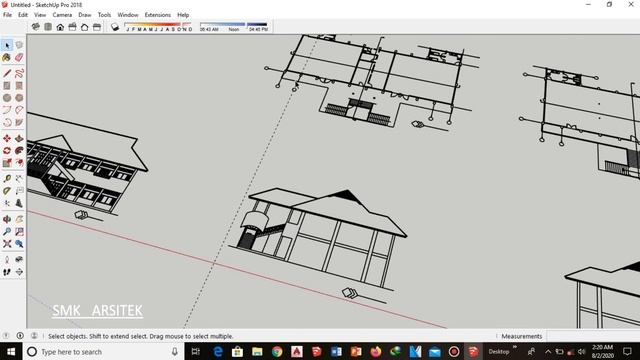The width and height of the screenshot is (640, 360).
Task: Choose the Freehand drawing tool
Action: pos(19,73)
